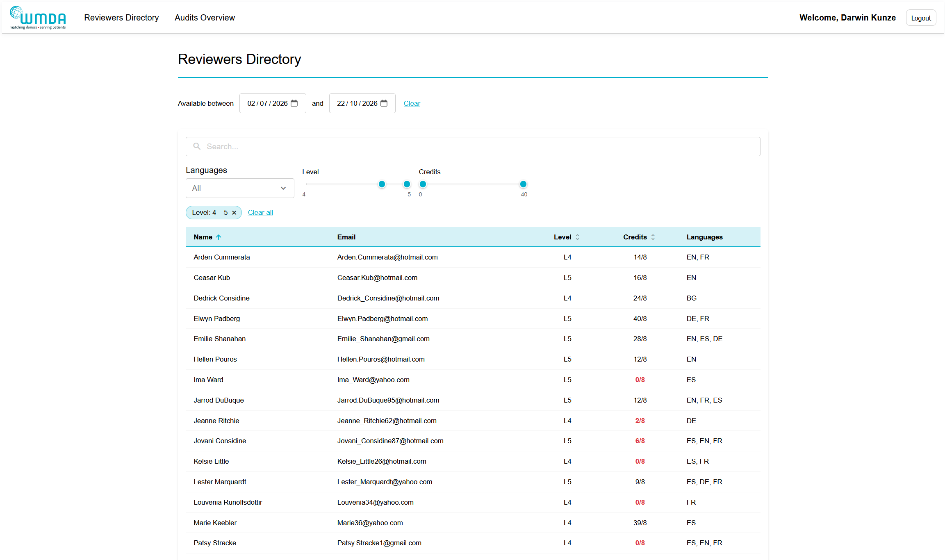Click email Hellen.Pouros@hotmail.com

coord(381,359)
